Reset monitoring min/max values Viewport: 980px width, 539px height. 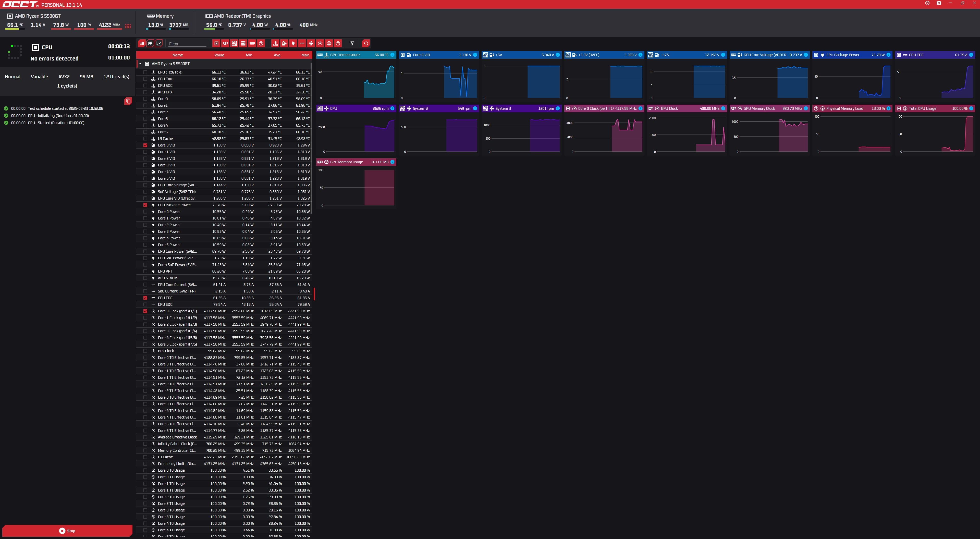366,43
